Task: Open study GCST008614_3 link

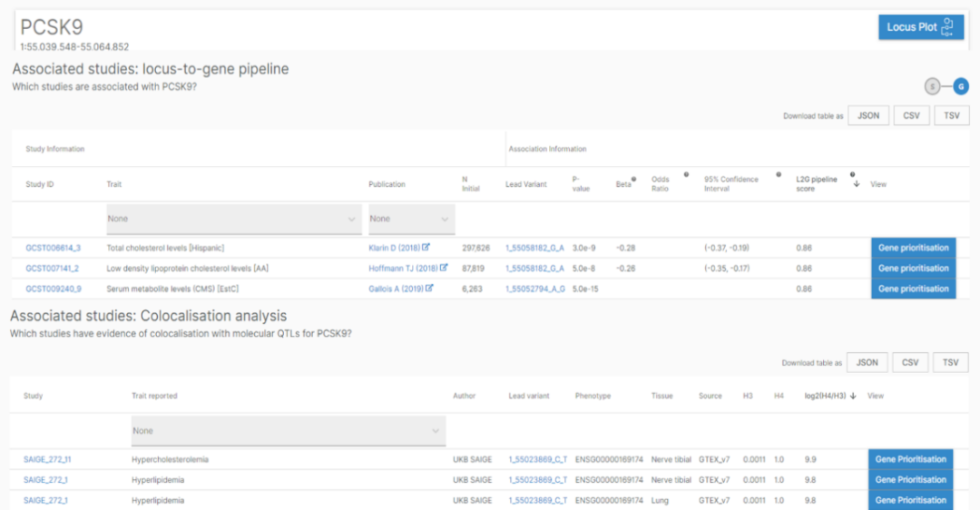Action: (52, 248)
